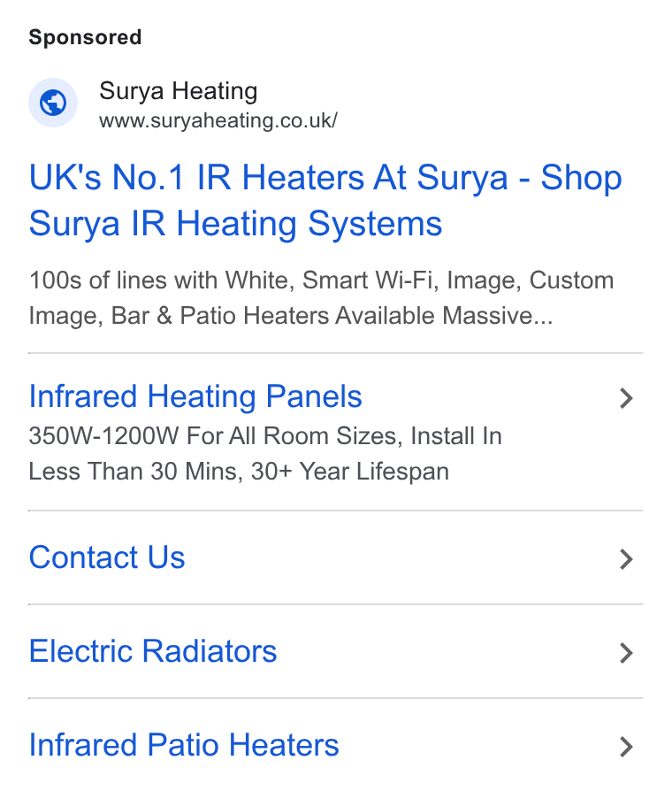Tap the arrow beside Contact Us
This screenshot has height=791, width=672.
point(626,559)
